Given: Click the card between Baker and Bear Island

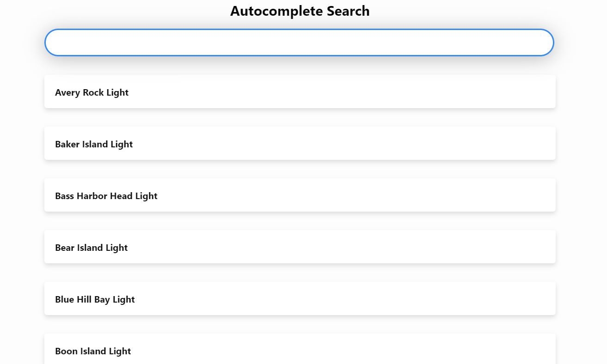Looking at the screenshot, I should [x=300, y=195].
